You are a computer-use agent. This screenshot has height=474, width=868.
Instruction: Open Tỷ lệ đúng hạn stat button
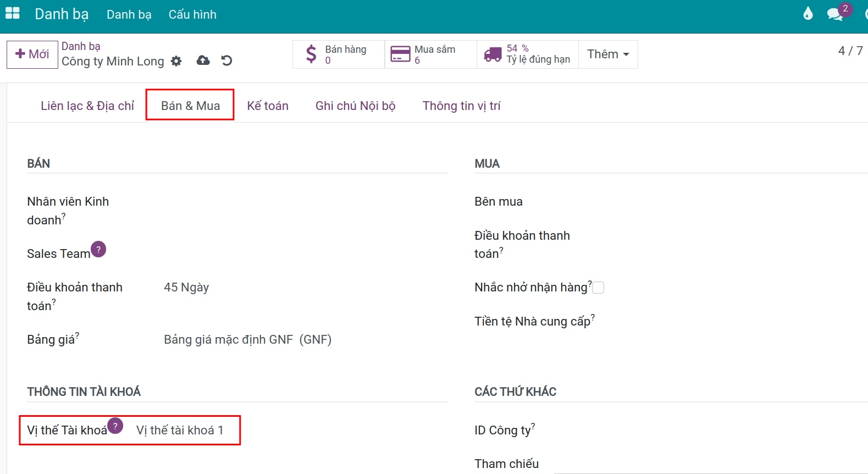point(528,54)
